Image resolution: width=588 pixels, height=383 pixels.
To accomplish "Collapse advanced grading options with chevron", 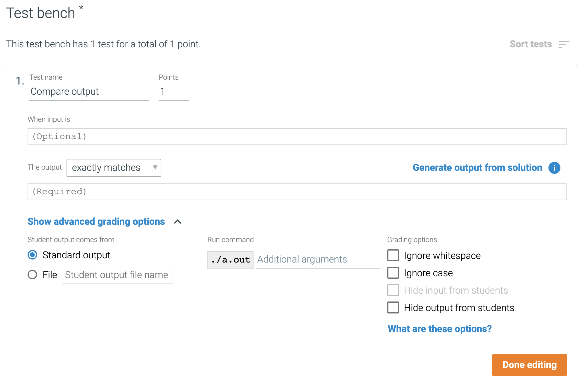I will [177, 222].
